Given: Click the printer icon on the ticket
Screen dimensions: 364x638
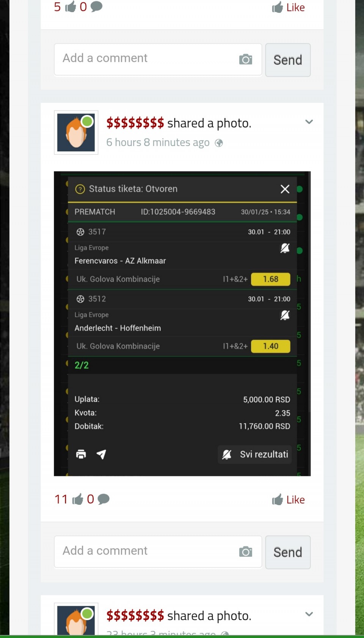Looking at the screenshot, I should (81, 454).
